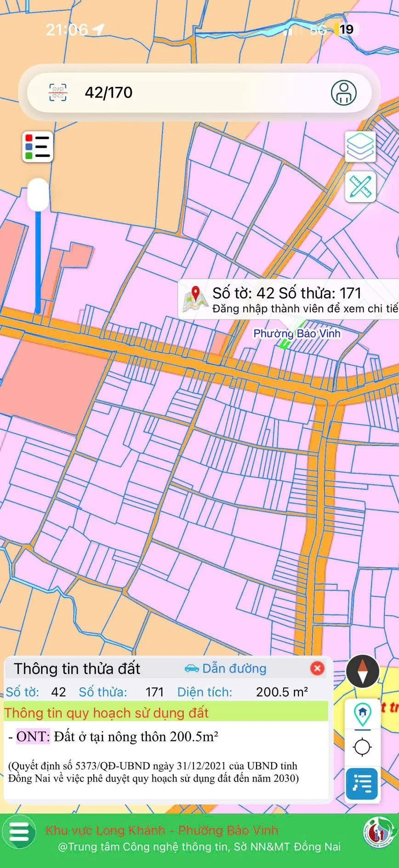Tap the Số thửa 171 value in panel
399x868 pixels.
(x=154, y=692)
